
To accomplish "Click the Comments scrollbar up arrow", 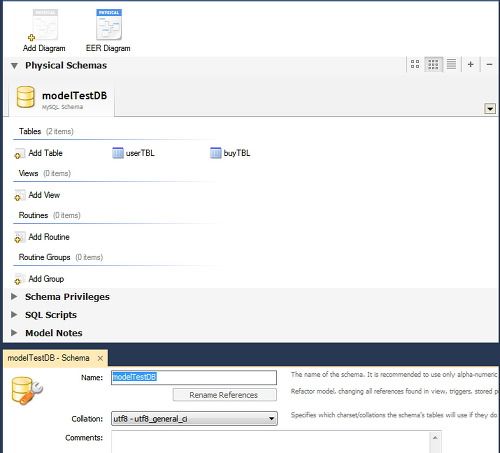I will [435, 437].
